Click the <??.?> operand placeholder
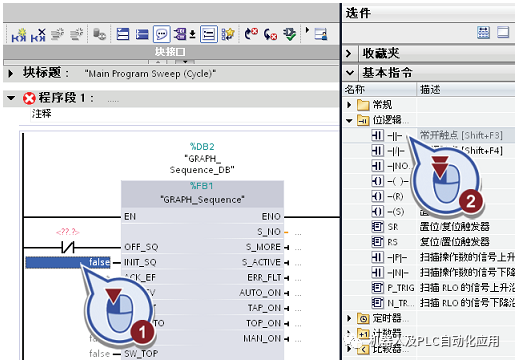The width and height of the screenshot is (516, 364). [x=68, y=232]
